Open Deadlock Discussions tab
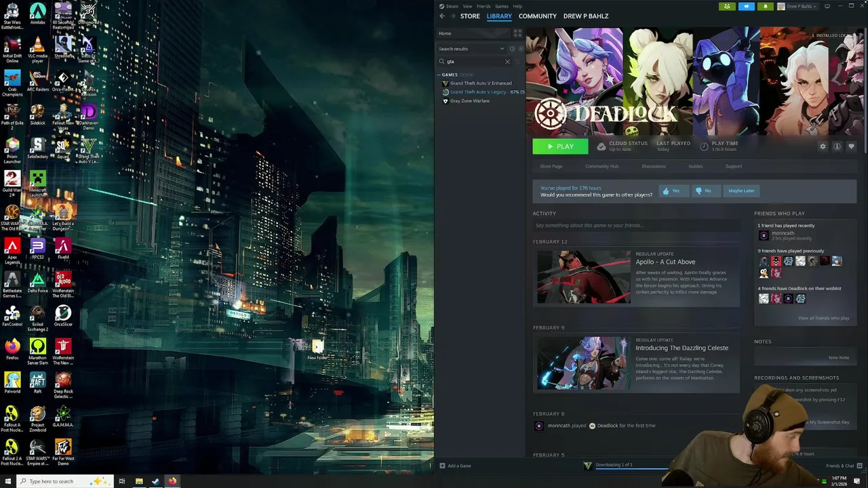868x488 pixels. tap(654, 166)
